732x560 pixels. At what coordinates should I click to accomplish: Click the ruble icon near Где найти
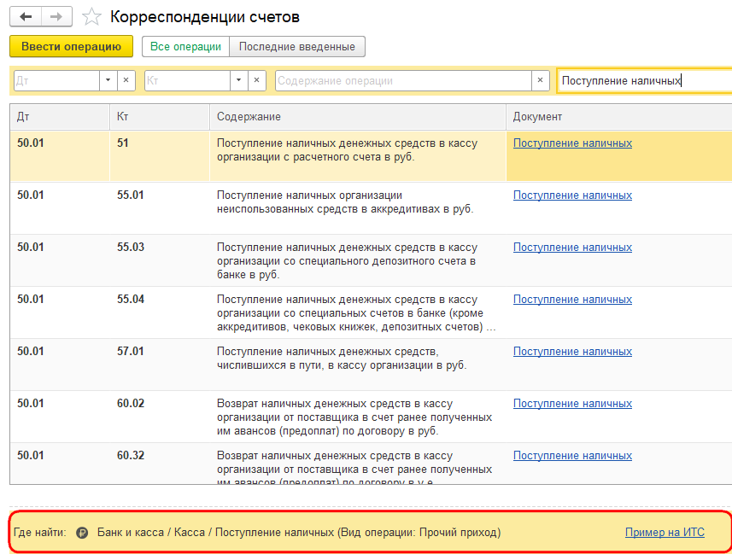pos(82,533)
